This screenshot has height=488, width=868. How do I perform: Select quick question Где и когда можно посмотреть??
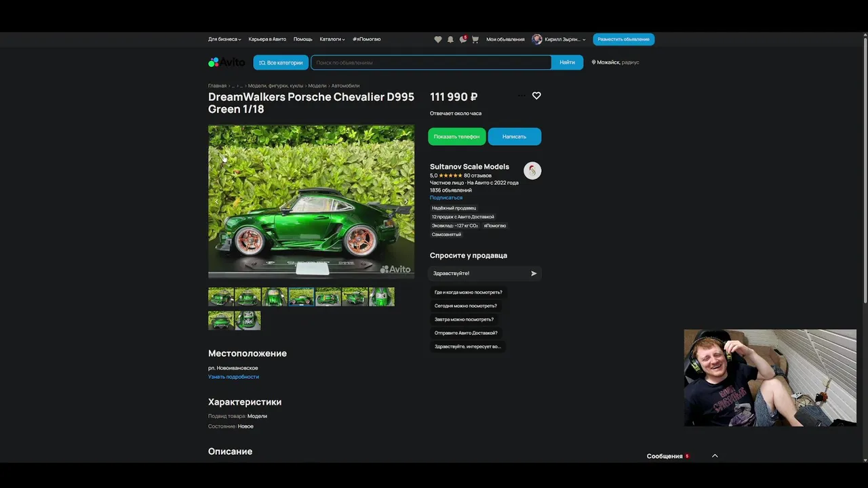[468, 292]
